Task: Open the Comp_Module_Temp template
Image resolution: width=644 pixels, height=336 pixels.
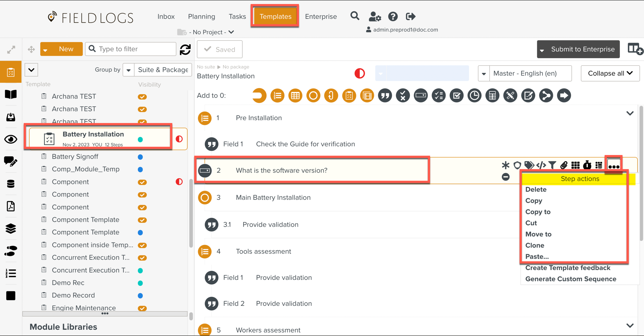Action: [x=86, y=169]
